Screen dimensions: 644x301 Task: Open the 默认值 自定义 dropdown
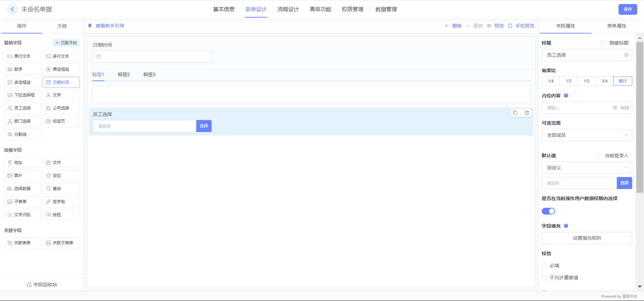(587, 168)
